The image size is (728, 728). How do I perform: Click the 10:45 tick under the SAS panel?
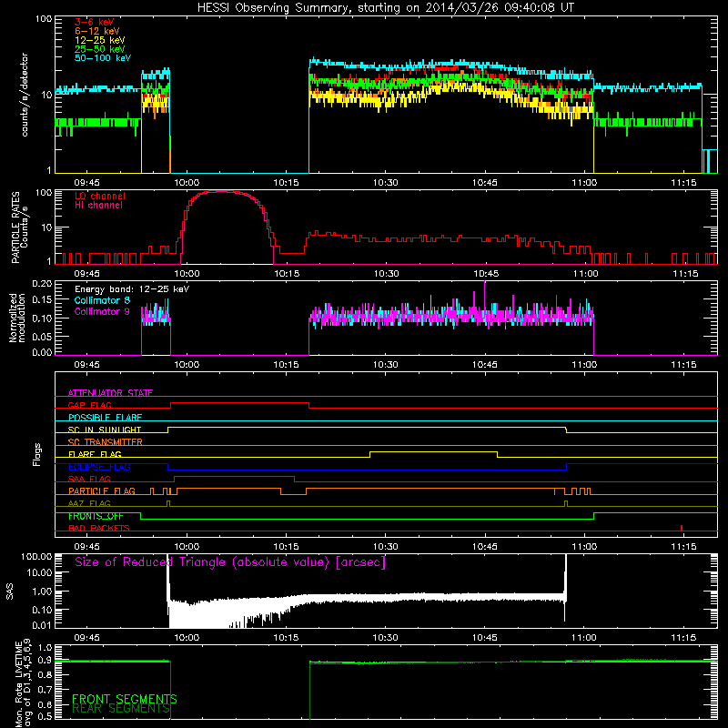pyautogui.click(x=485, y=638)
